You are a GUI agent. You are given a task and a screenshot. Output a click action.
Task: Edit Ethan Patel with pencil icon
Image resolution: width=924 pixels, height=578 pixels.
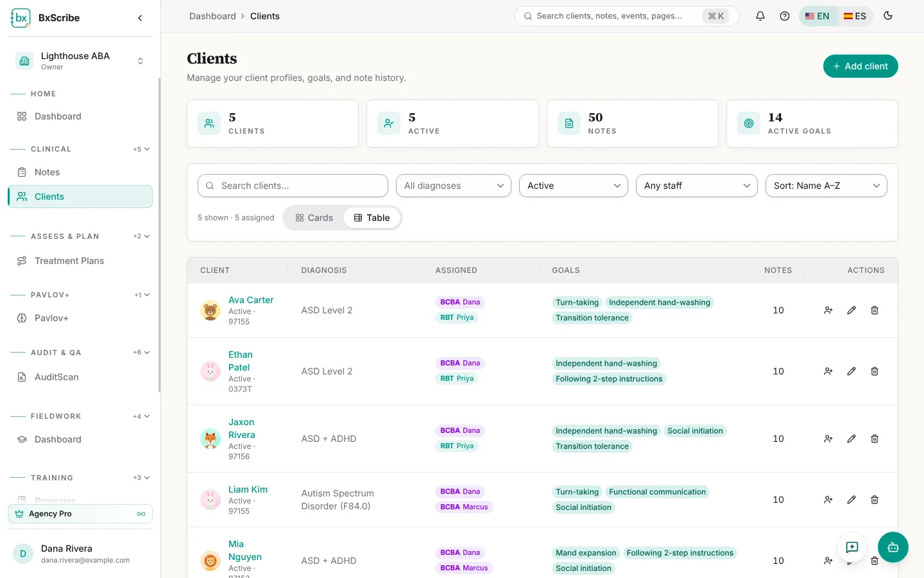coord(851,371)
